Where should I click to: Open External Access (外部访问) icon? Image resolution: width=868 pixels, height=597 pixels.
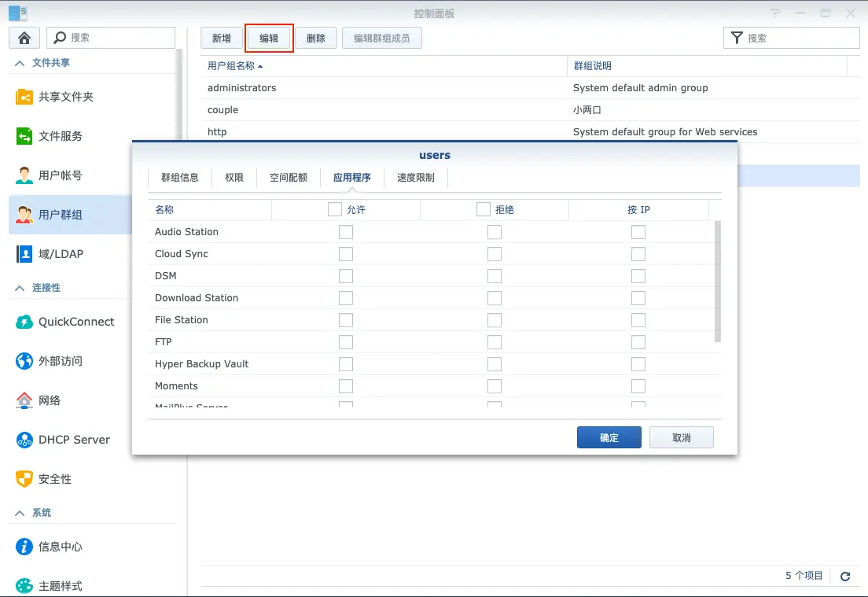tap(24, 361)
